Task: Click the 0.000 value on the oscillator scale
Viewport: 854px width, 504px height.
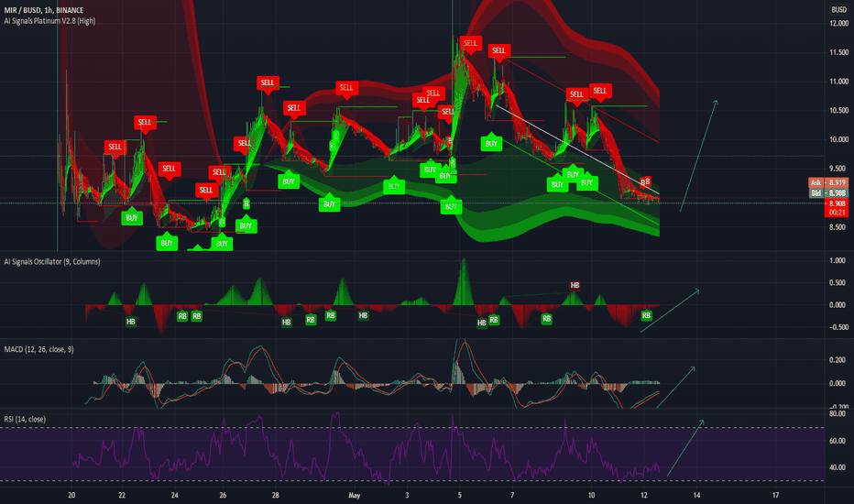Action: (x=838, y=305)
